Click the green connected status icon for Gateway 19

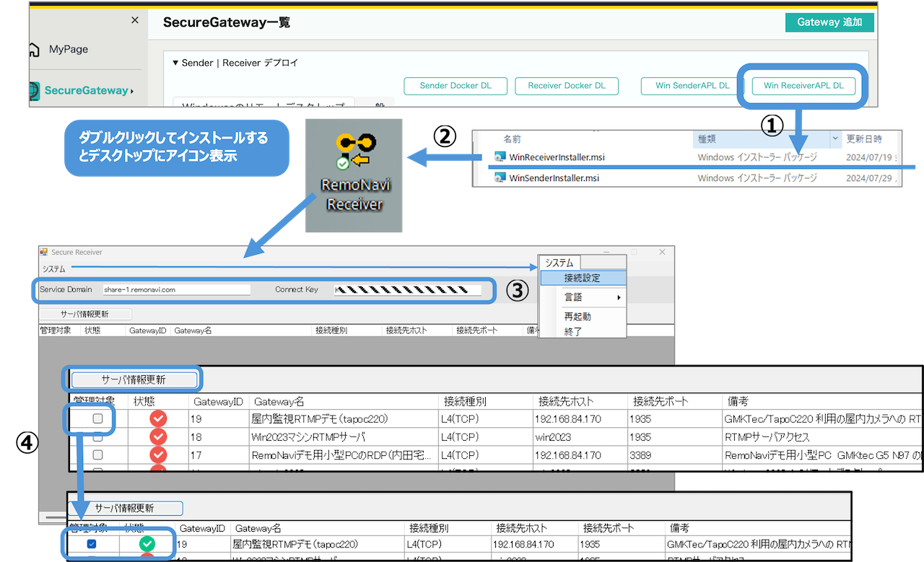click(x=147, y=544)
